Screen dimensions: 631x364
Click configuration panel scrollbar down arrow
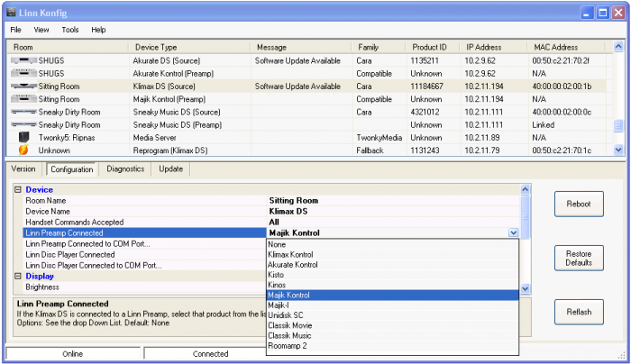[x=526, y=288]
